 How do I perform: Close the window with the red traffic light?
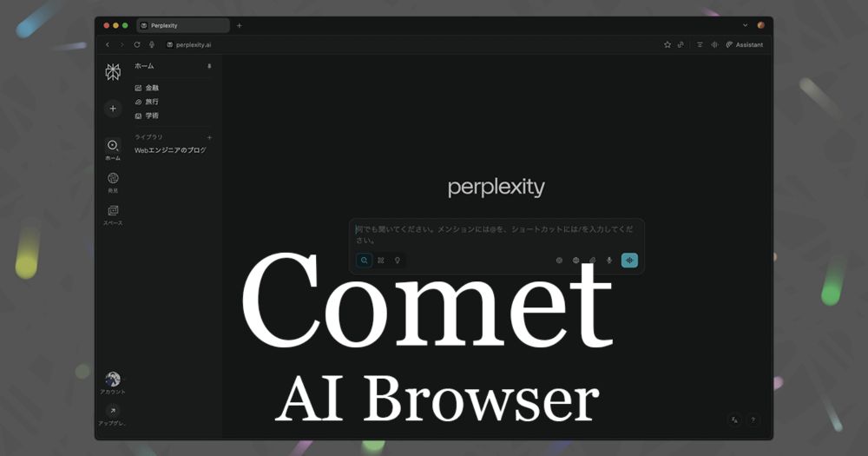click(x=106, y=25)
